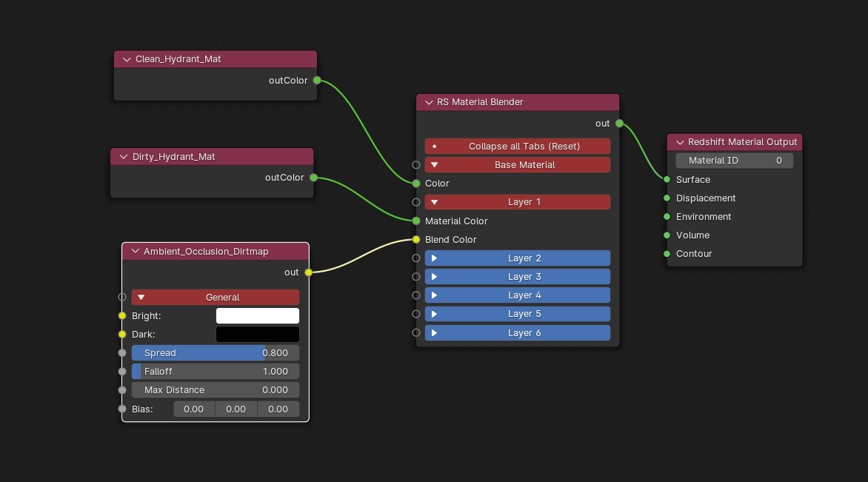The image size is (868, 482).
Task: Click the out socket on Ambient_Occlusion_Dirtmap
Action: [308, 272]
